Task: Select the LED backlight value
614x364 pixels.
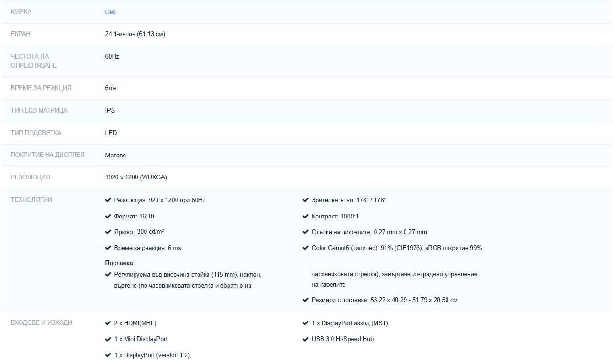Action: tap(111, 133)
